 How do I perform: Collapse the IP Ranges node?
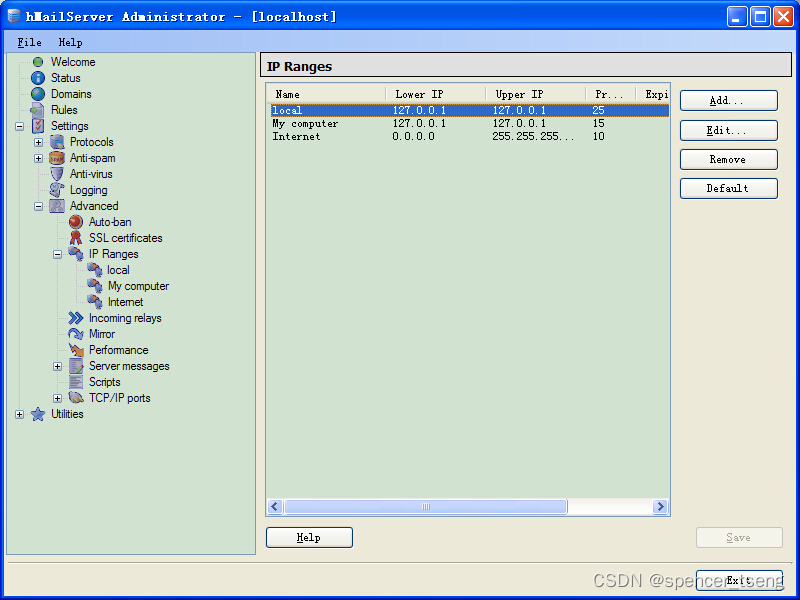tap(57, 253)
